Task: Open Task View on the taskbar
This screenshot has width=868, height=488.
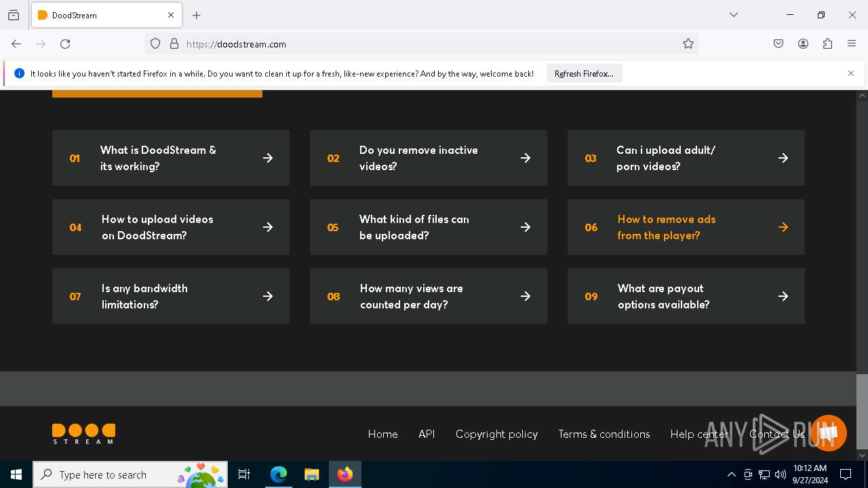Action: [x=244, y=474]
